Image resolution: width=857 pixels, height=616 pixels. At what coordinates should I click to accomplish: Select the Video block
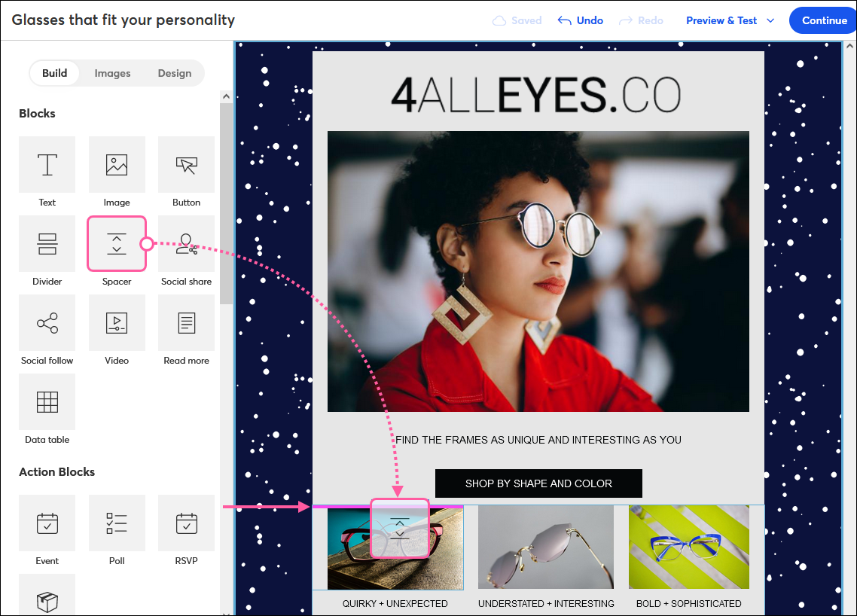click(117, 322)
